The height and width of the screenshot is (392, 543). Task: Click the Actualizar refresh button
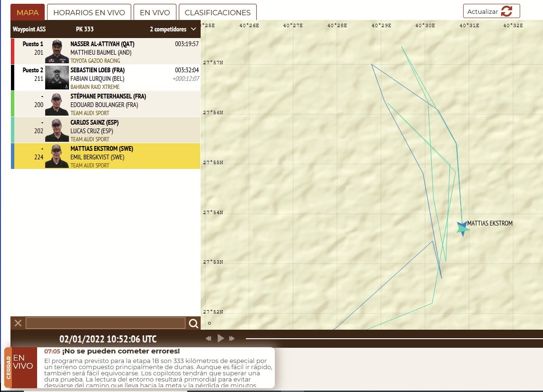point(491,11)
